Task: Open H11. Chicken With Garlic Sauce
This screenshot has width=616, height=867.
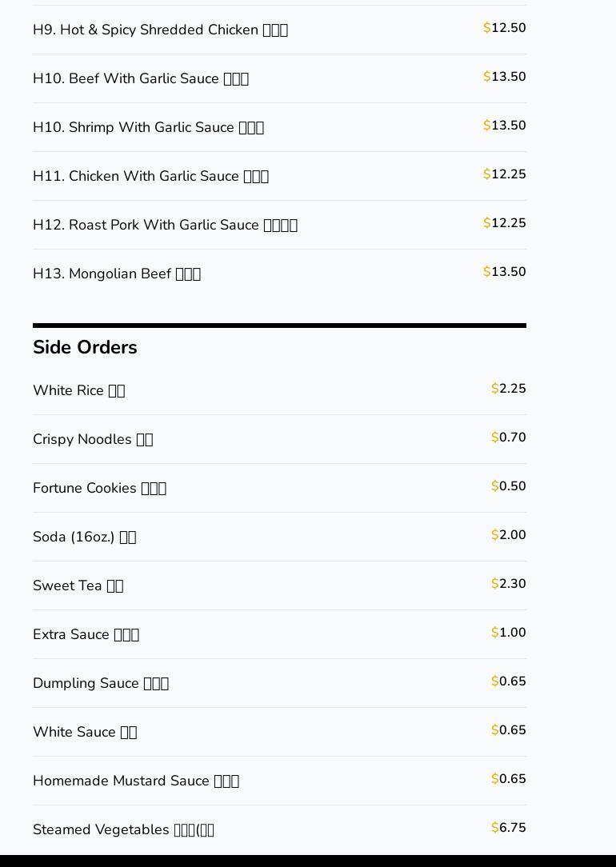Action: pos(150,176)
